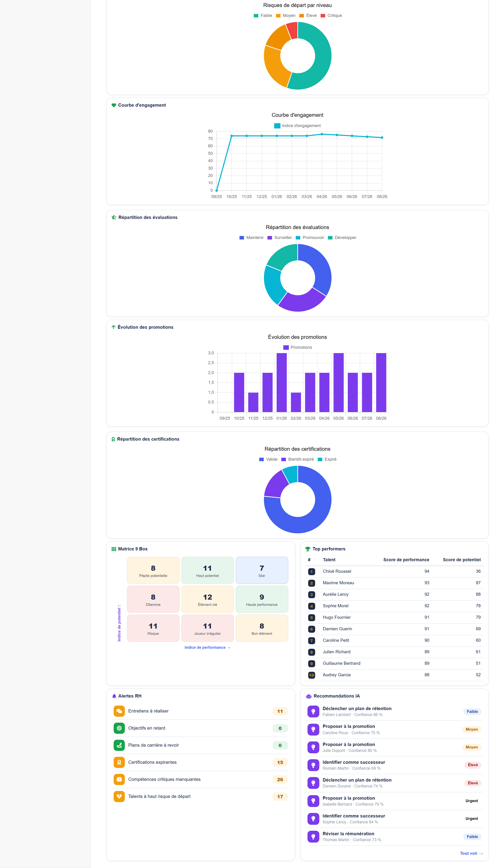Click the Score de performance column header
This screenshot has width=502, height=868.
tap(406, 560)
